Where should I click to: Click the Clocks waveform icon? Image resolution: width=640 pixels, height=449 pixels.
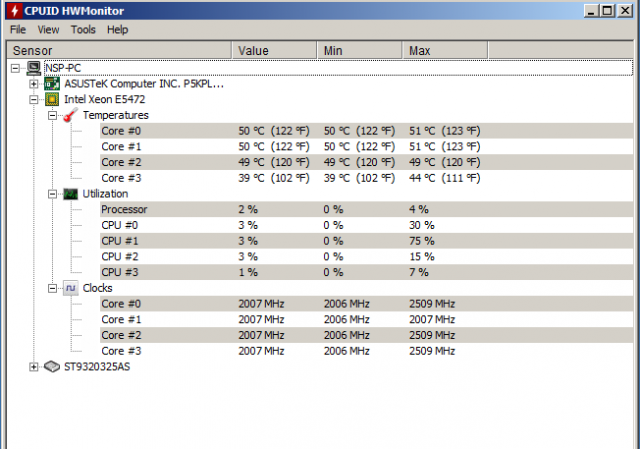point(70,288)
